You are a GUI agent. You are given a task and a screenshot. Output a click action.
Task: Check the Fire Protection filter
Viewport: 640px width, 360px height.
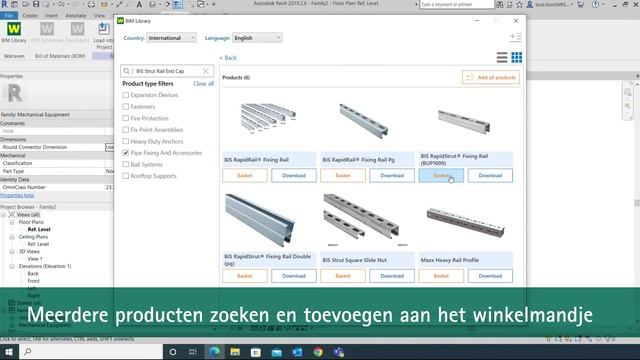coord(126,118)
